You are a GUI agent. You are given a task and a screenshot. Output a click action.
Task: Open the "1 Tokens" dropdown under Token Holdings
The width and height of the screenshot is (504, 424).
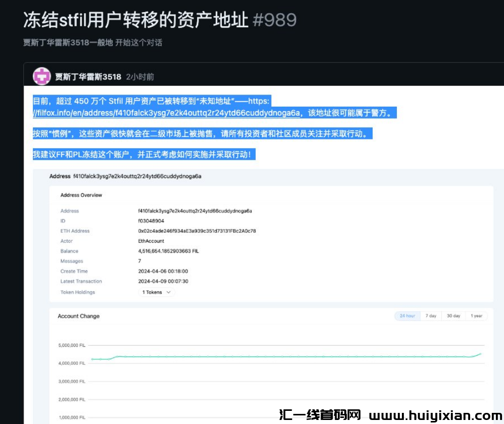(x=153, y=292)
